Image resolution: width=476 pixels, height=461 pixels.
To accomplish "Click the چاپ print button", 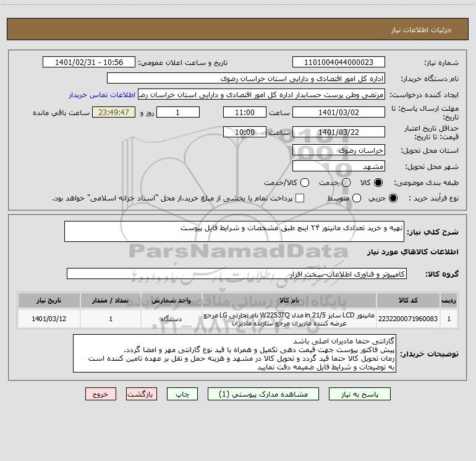I will click(182, 394).
